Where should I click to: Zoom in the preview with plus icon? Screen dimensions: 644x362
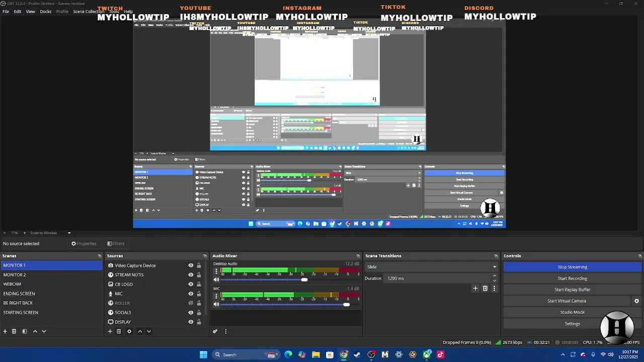coord(24,233)
